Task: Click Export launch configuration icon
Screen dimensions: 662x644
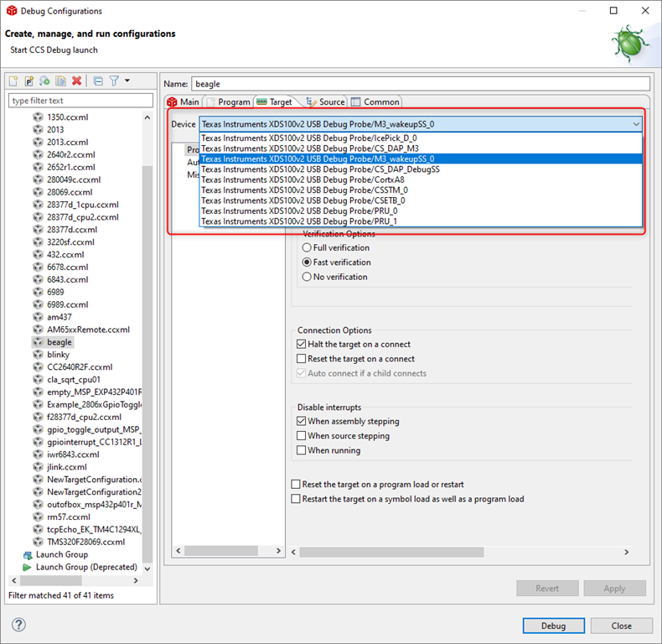Action: pos(44,80)
